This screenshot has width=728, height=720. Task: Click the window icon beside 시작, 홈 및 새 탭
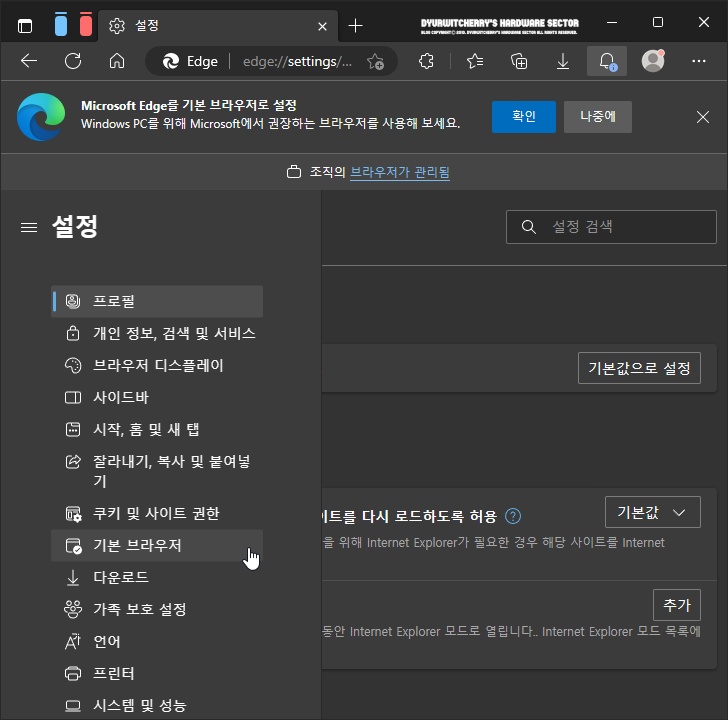pyautogui.click(x=73, y=429)
